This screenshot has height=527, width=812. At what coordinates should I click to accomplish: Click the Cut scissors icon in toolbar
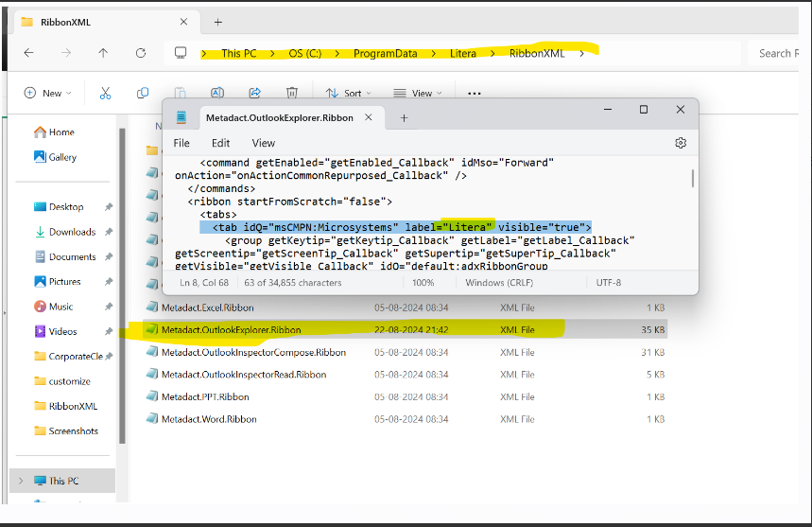pyautogui.click(x=105, y=93)
